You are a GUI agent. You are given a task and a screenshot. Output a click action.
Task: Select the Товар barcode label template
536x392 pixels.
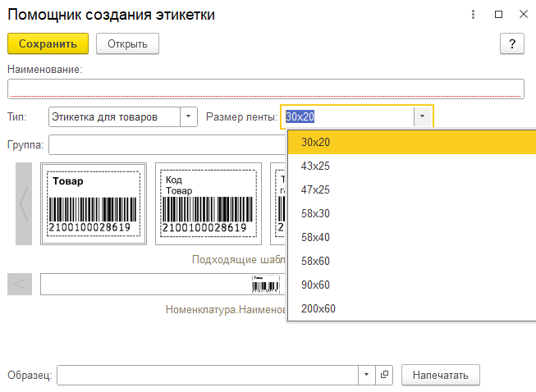click(x=93, y=203)
